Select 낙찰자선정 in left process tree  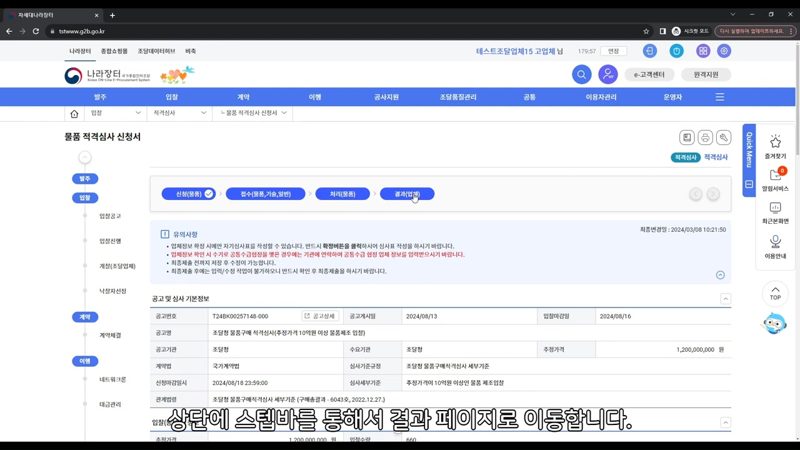113,291
